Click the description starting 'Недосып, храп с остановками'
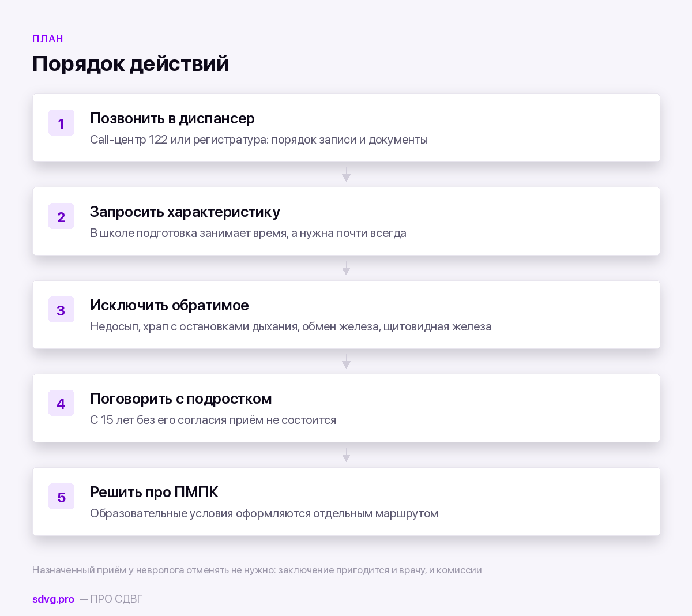 click(291, 326)
